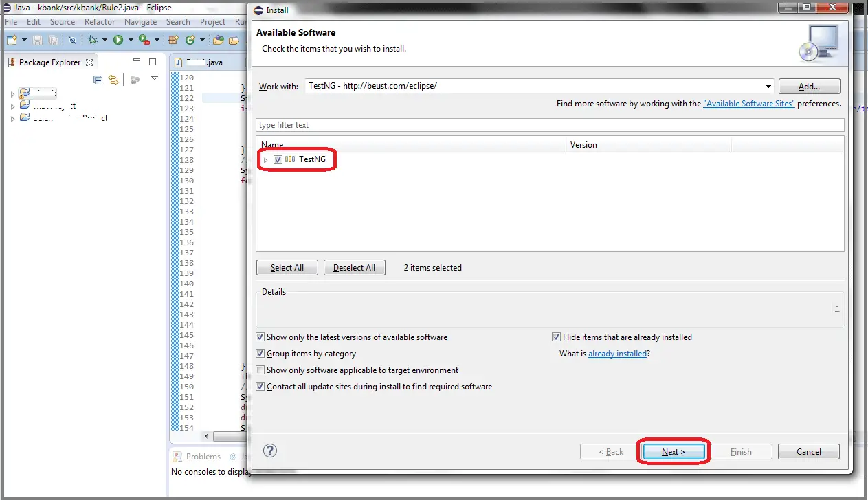
Task: Click the New wizard toolbar icon
Action: click(x=12, y=41)
